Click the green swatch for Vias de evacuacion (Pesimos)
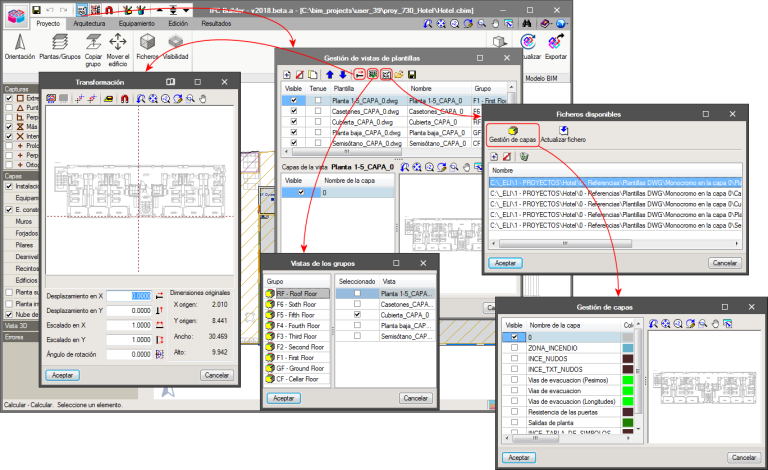Viewport: 768px width, 470px height. click(x=627, y=380)
